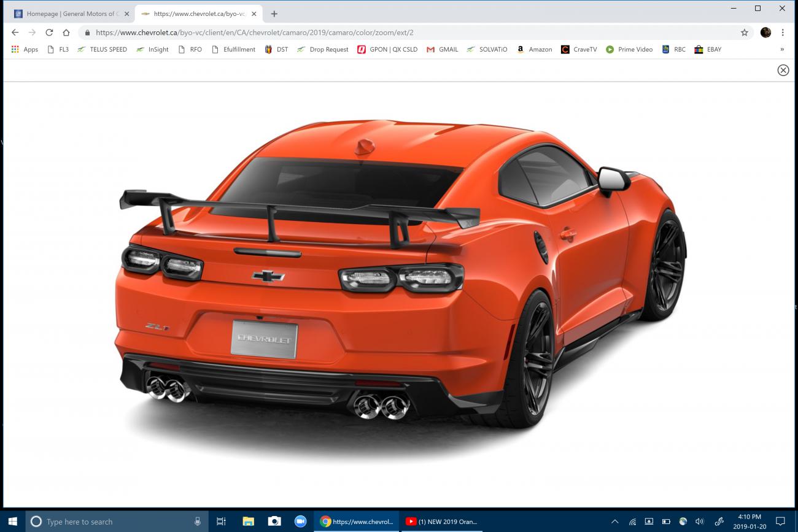Viewport: 798px width, 532px height.
Task: Expand hidden bookmarks with the chevron
Action: [x=782, y=49]
